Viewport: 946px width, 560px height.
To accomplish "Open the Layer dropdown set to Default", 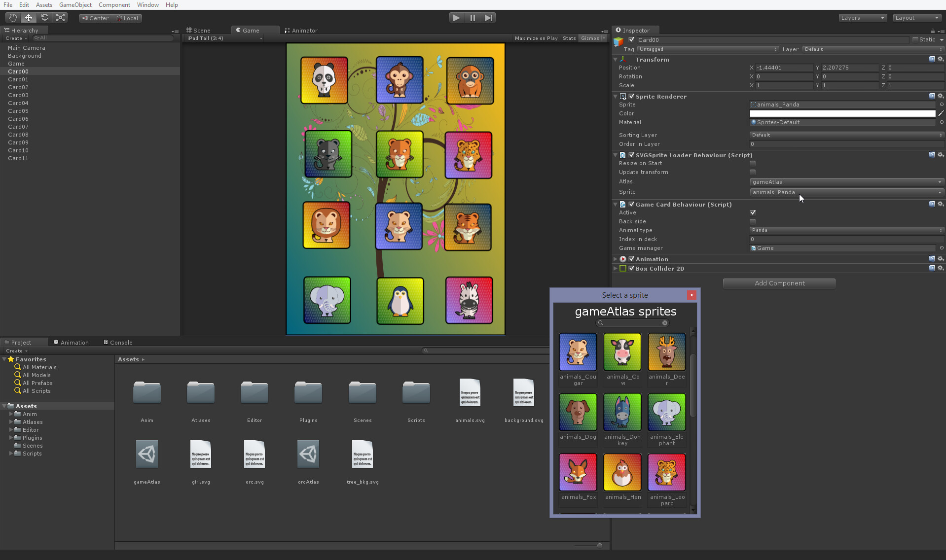I will tap(872, 49).
